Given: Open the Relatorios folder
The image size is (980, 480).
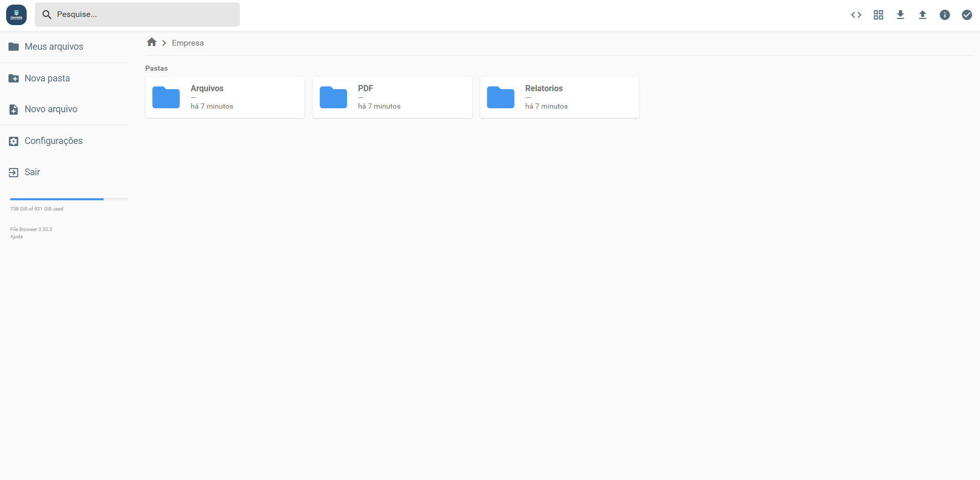Looking at the screenshot, I should (x=559, y=97).
